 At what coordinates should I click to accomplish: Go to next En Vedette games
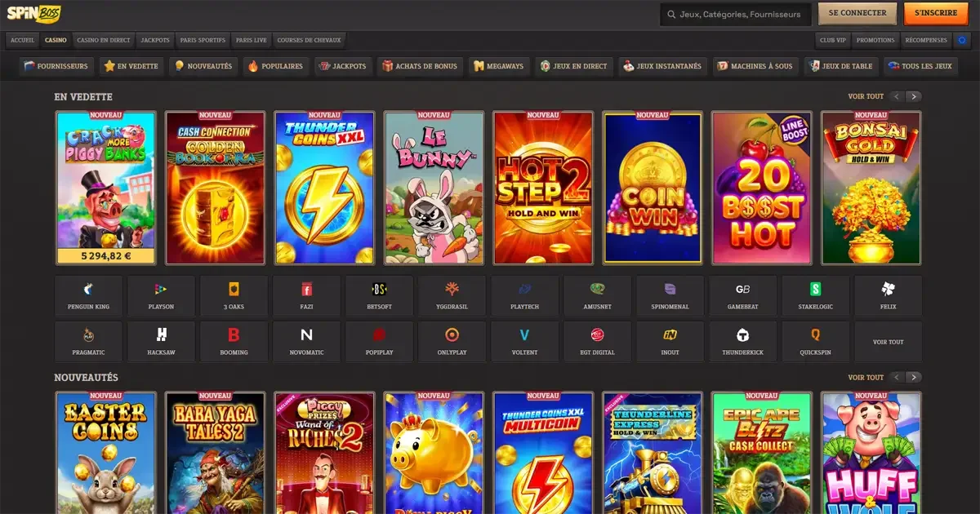tap(914, 96)
